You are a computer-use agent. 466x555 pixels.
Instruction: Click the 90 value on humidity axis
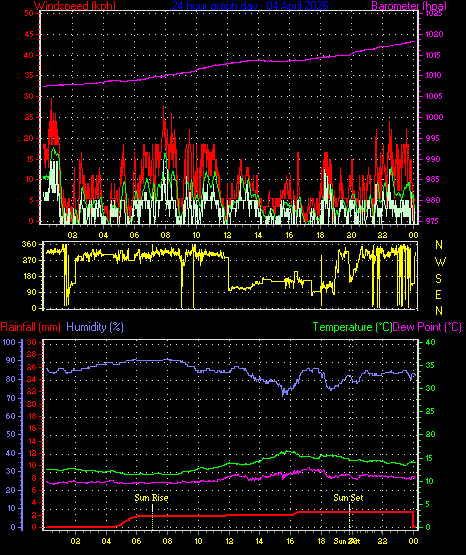pos(11,361)
